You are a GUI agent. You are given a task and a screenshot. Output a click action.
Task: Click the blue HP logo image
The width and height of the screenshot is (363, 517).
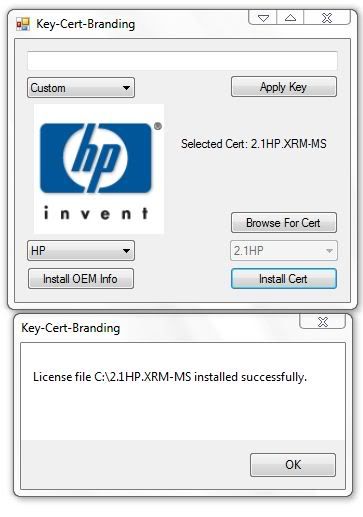click(96, 158)
